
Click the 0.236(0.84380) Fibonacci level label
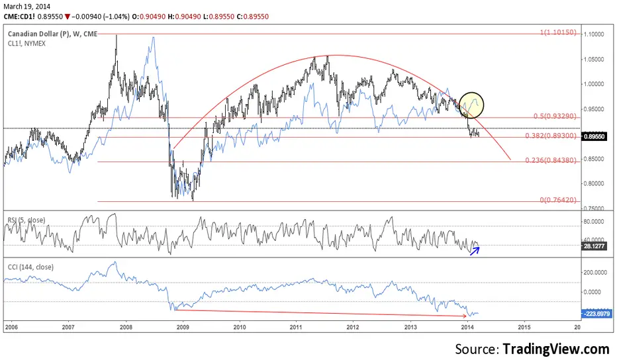coord(551,160)
